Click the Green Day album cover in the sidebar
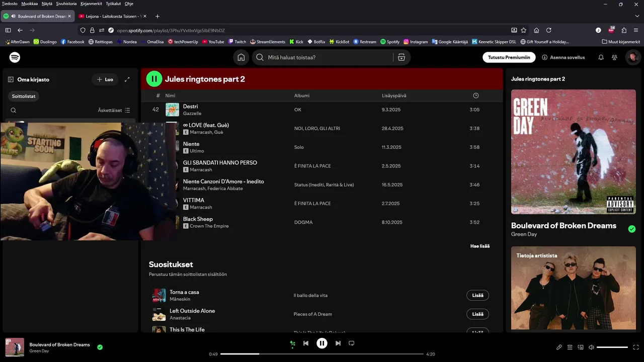 point(574,152)
